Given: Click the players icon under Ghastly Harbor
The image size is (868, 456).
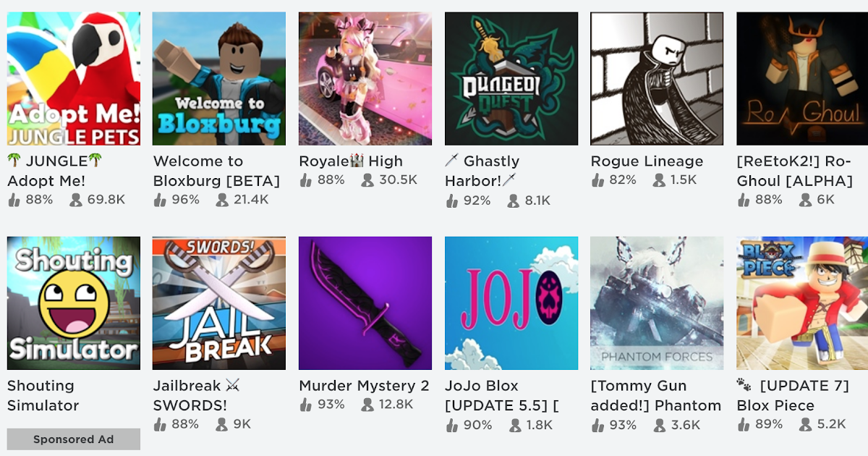Looking at the screenshot, I should (x=514, y=201).
